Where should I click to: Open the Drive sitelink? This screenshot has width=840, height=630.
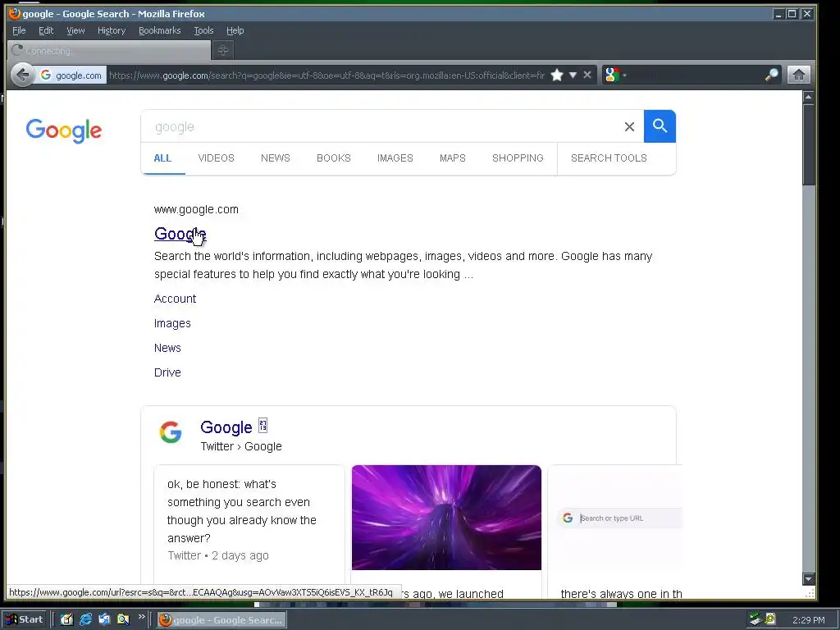click(x=167, y=373)
